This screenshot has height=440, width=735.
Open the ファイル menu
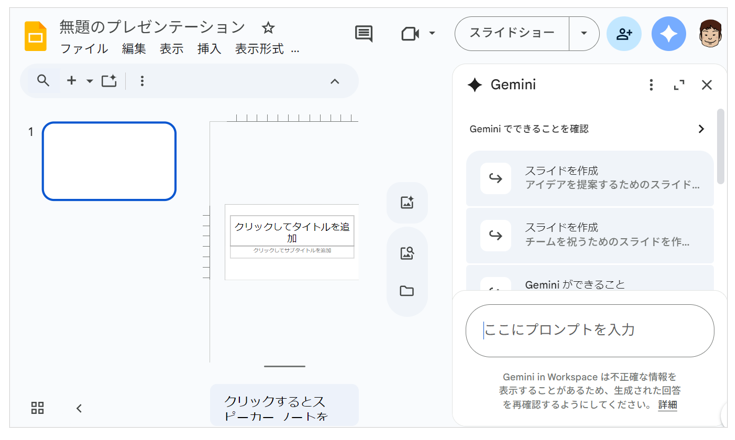84,49
